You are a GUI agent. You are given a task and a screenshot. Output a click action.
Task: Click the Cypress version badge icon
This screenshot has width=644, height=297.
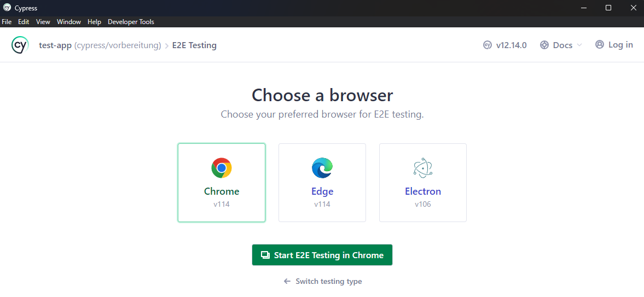488,45
